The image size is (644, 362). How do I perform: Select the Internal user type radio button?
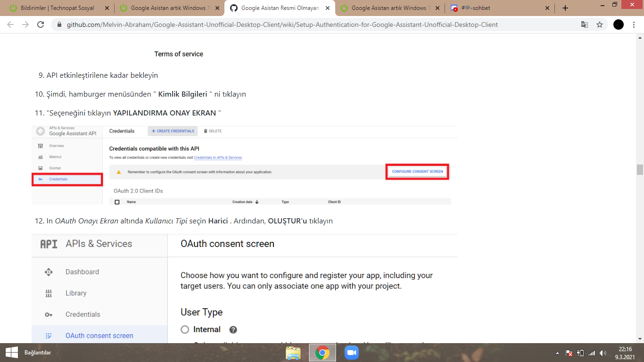[x=185, y=329]
